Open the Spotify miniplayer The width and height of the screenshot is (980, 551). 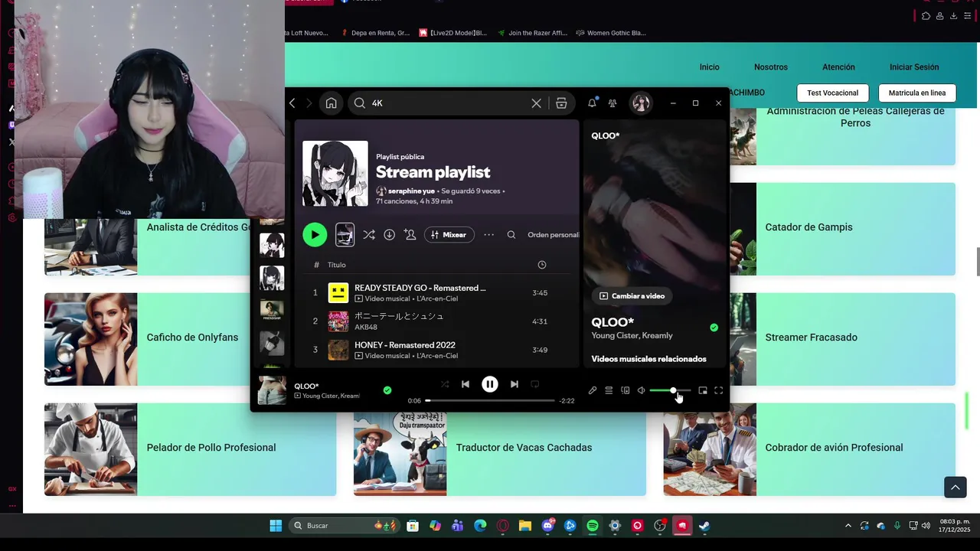coord(703,390)
